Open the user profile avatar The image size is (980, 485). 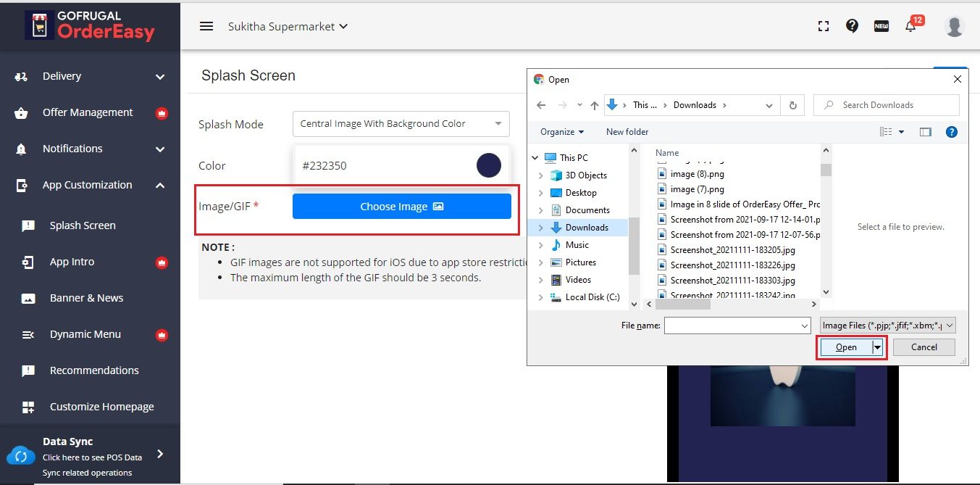click(955, 26)
